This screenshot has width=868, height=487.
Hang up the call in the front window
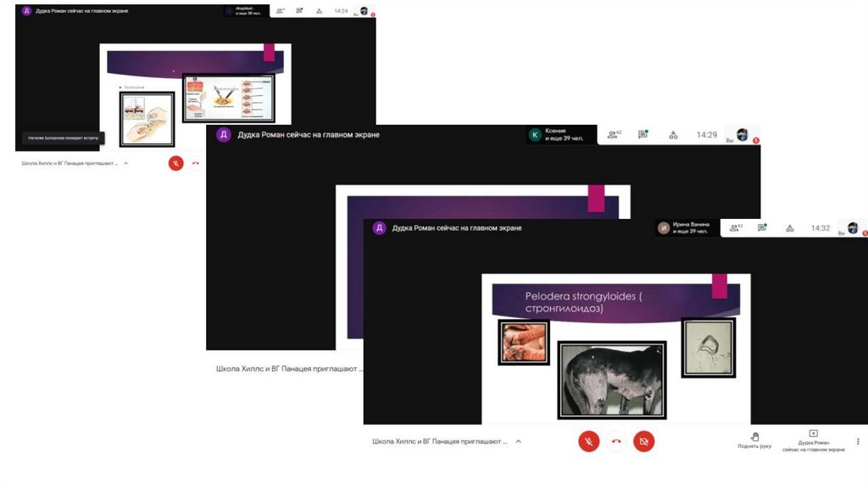(616, 441)
